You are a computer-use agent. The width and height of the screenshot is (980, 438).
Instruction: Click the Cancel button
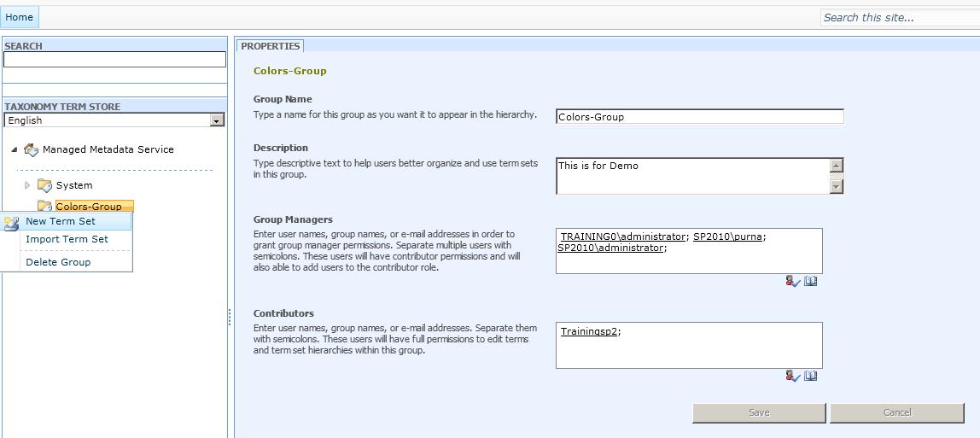pyautogui.click(x=897, y=413)
